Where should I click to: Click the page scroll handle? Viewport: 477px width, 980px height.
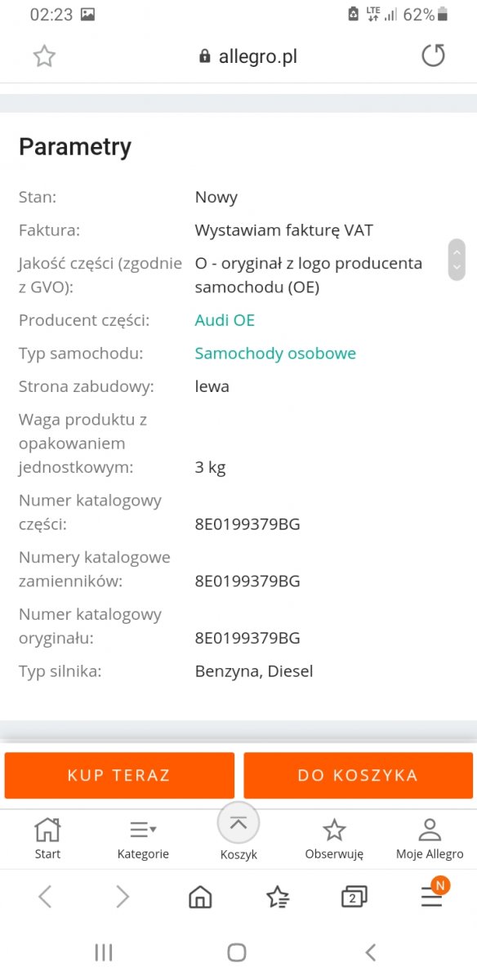(457, 260)
